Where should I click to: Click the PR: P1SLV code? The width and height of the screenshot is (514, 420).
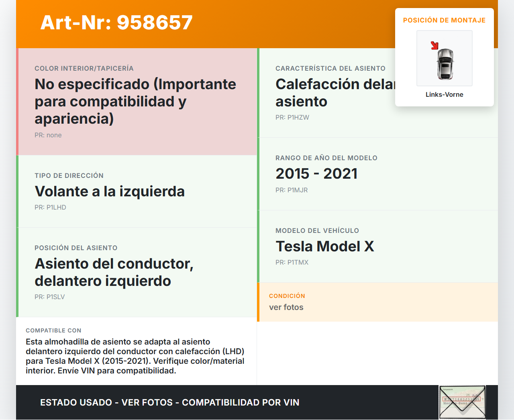click(x=49, y=297)
